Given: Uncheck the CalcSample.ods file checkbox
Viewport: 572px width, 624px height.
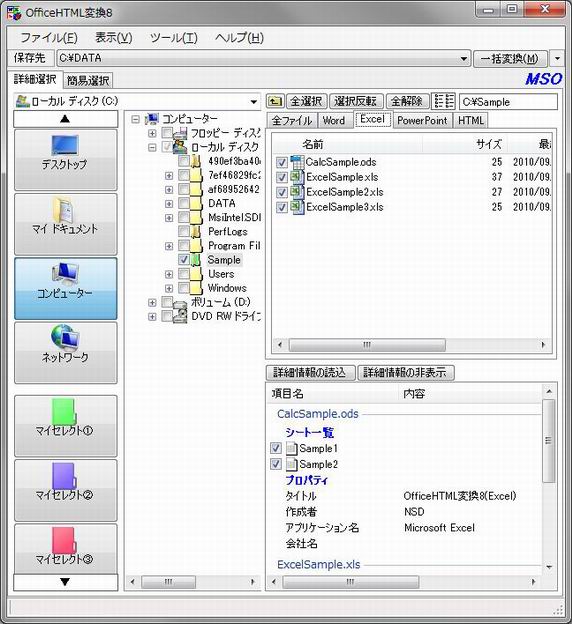Looking at the screenshot, I should click(281, 162).
